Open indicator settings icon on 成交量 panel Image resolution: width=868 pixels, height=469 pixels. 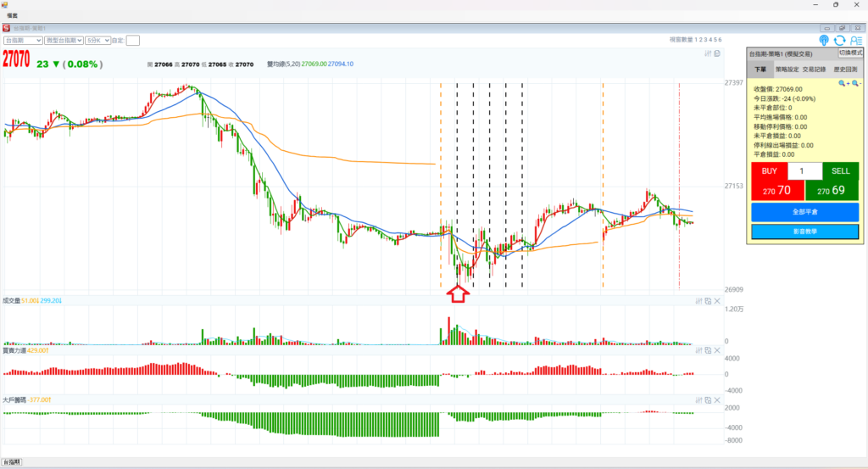[698, 301]
